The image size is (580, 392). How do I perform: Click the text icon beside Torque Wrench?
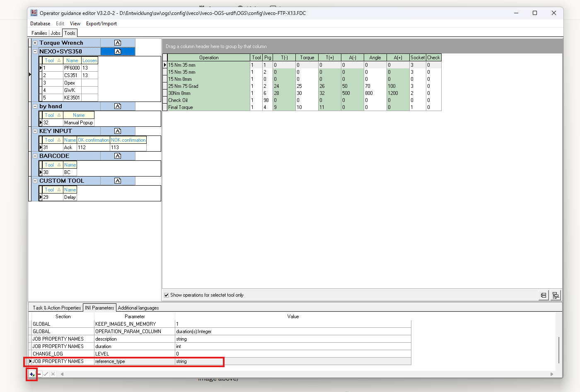(x=118, y=43)
